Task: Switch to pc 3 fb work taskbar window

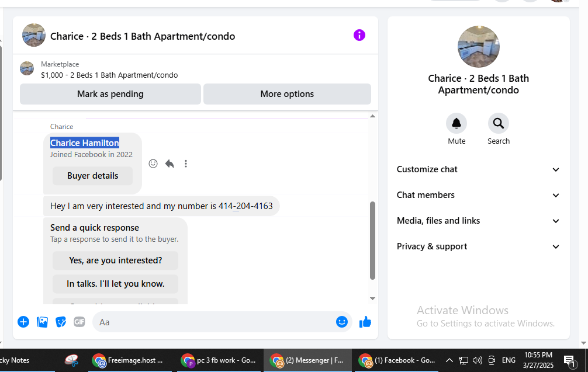Action: click(x=219, y=360)
